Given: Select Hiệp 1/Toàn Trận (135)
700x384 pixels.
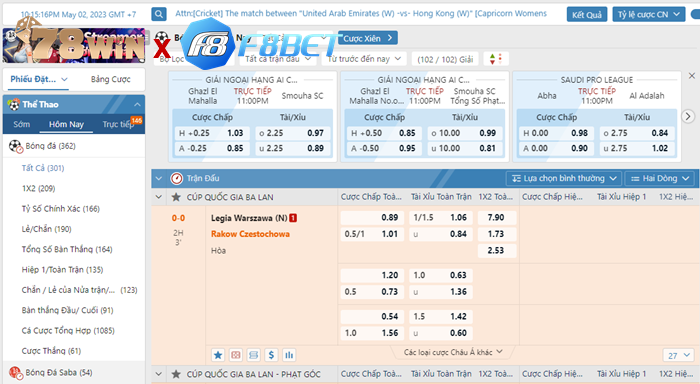Looking at the screenshot, I should pyautogui.click(x=62, y=270).
